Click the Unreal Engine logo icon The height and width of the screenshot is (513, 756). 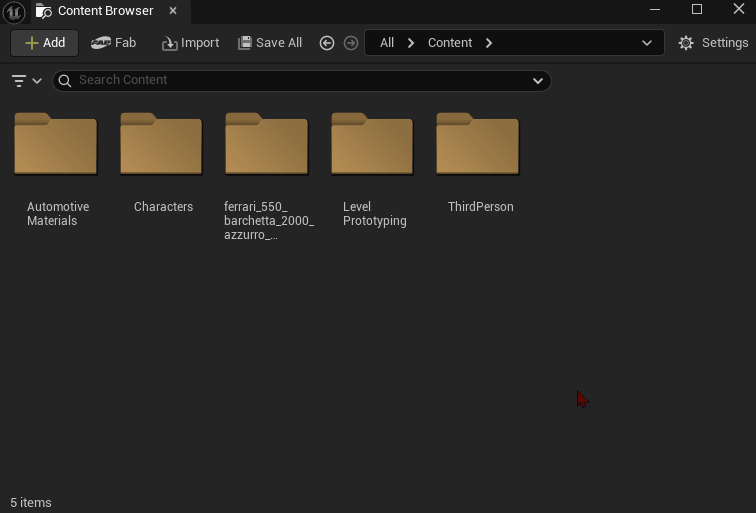(14, 12)
